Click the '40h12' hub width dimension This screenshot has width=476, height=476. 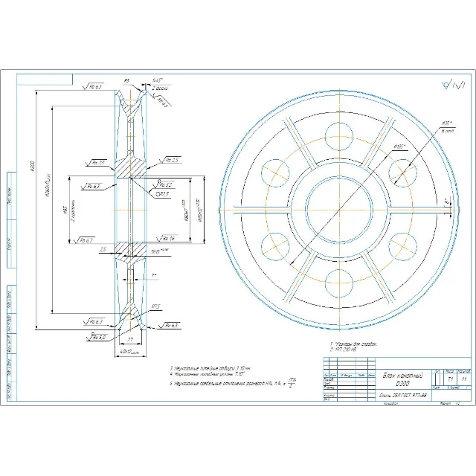[x=129, y=352]
